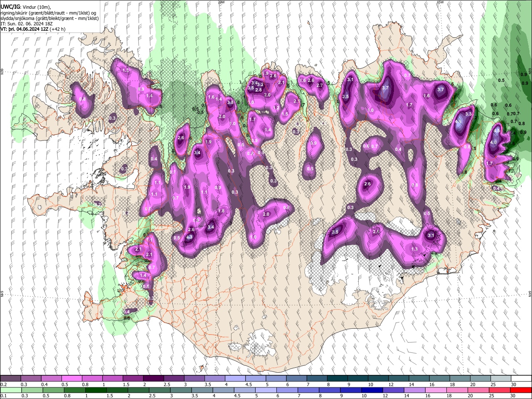
Task: Click the 2.7 value on the northern coast
Action: 320,85
